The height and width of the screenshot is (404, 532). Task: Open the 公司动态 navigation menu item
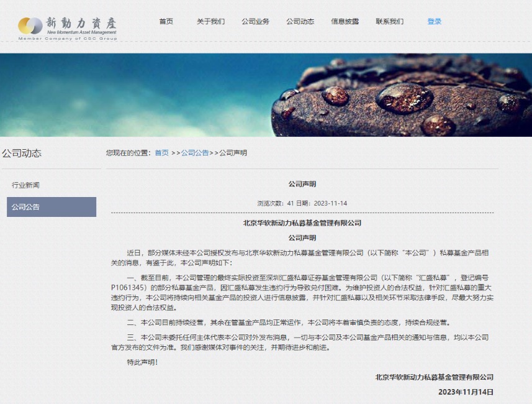300,21
